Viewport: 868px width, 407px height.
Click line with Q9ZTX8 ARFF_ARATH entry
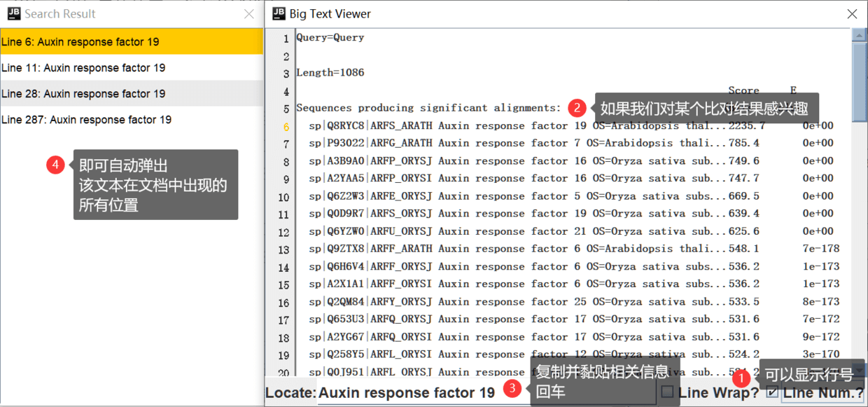pos(574,249)
